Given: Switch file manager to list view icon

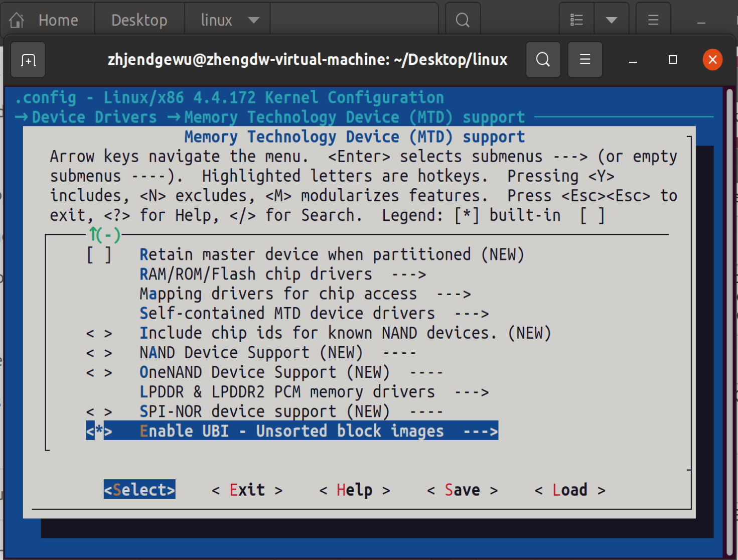Looking at the screenshot, I should click(577, 20).
